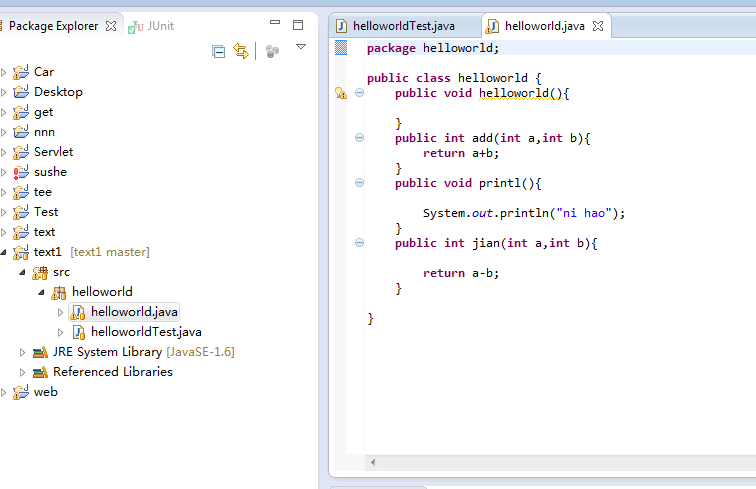The image size is (756, 489).
Task: Maximize the Package Explorer view panel
Action: pos(298,25)
